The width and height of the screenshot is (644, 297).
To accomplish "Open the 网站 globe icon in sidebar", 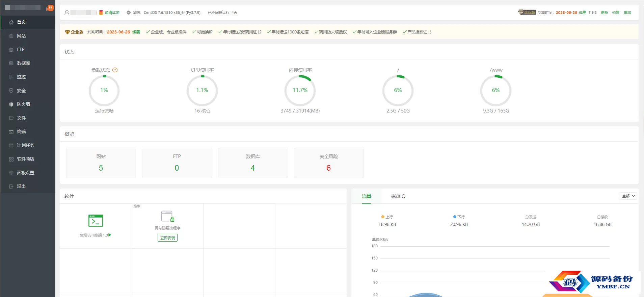I will [11, 36].
